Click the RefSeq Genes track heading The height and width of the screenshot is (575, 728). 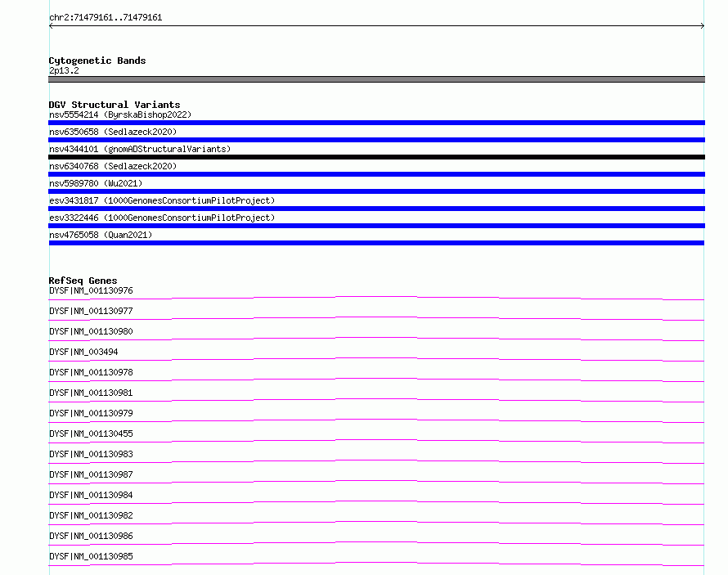point(83,281)
